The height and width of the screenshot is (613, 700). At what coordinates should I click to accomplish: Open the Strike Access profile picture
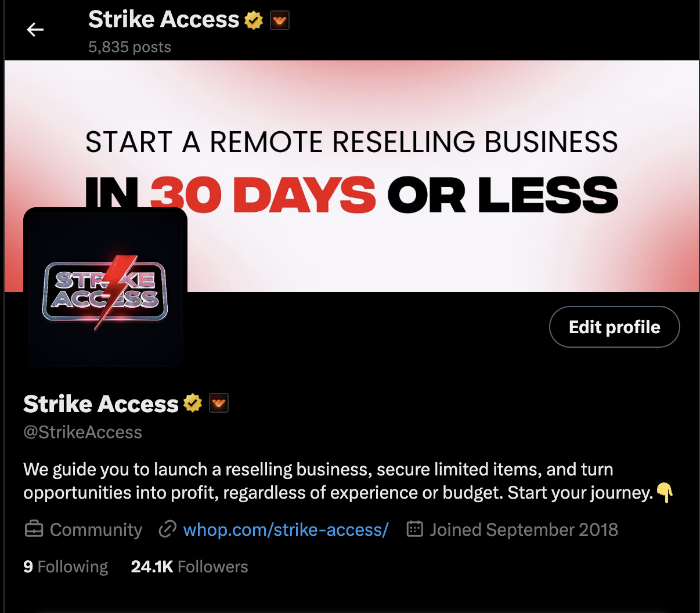click(105, 287)
